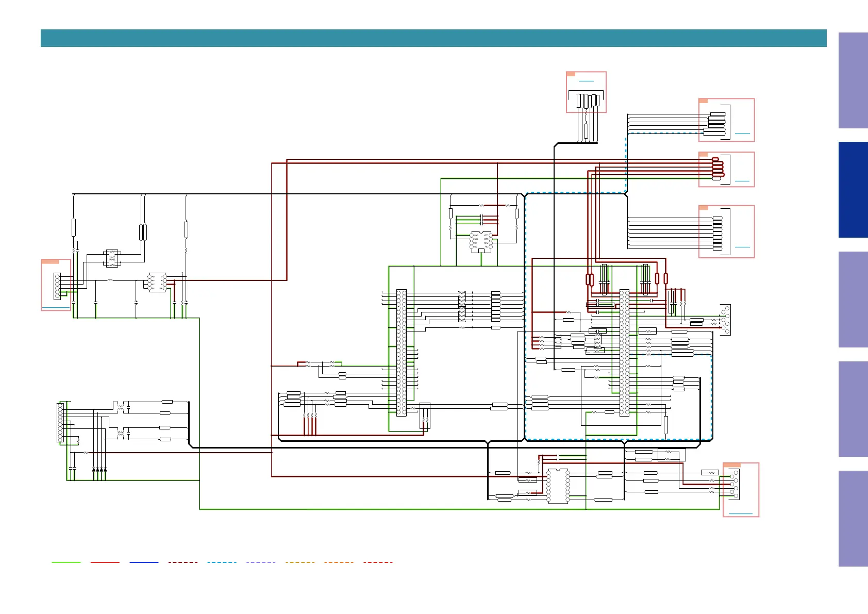Select the tall multi-pin header in center
This screenshot has width=868, height=614.
click(402, 353)
